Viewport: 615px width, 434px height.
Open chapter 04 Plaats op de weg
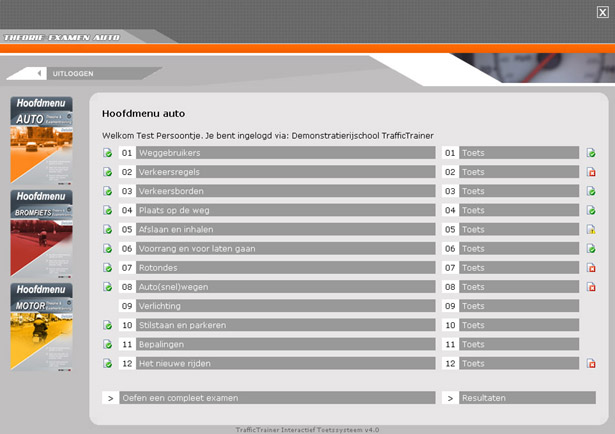277,211
